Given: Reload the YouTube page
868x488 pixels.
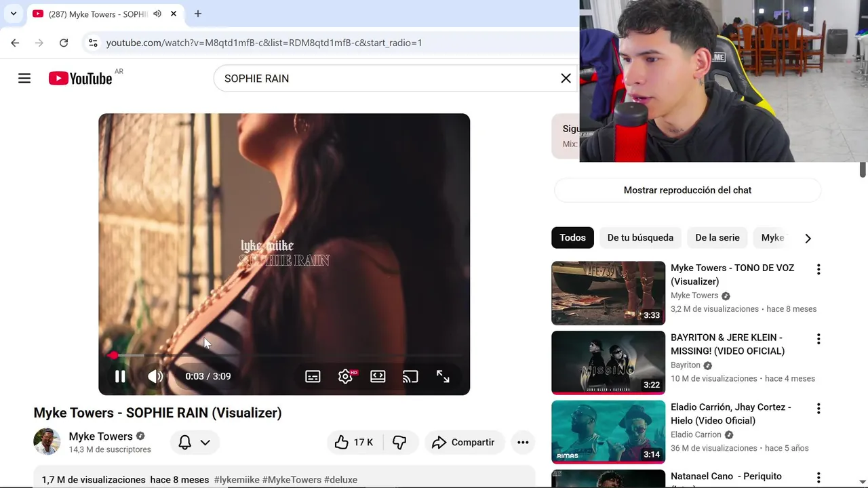Looking at the screenshot, I should pos(64,43).
